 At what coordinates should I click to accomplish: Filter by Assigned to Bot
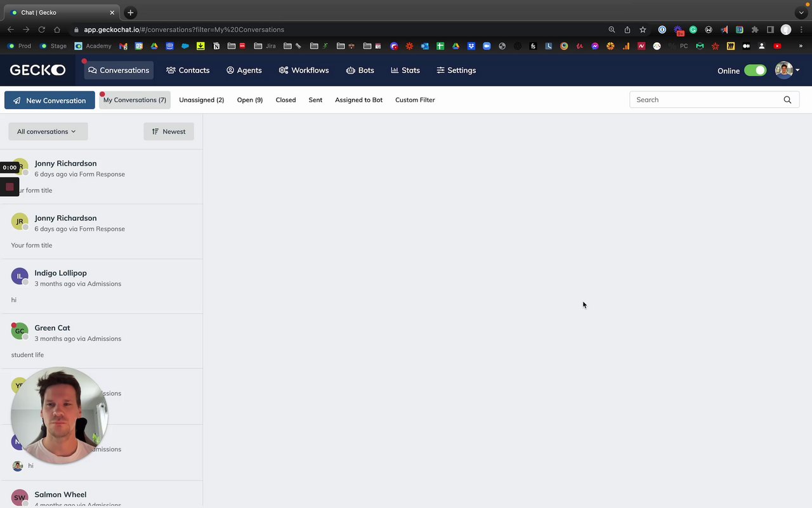click(358, 100)
